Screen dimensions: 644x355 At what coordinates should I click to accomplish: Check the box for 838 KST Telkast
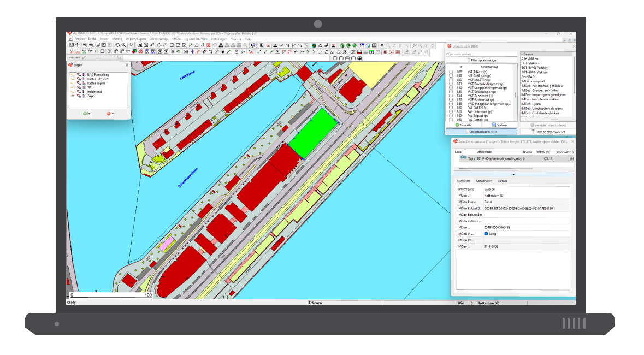[x=451, y=72]
